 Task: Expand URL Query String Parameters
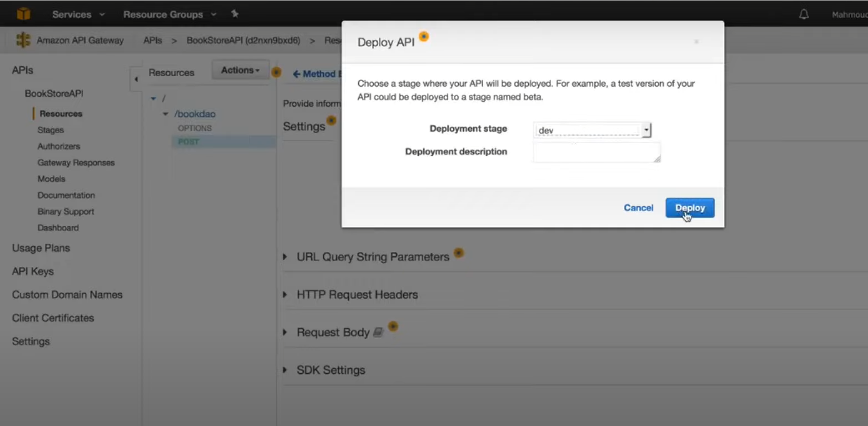(285, 257)
